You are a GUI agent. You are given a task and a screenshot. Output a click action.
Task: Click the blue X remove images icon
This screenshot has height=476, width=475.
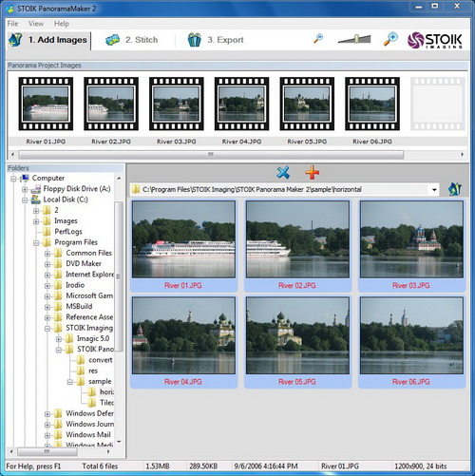click(x=283, y=173)
